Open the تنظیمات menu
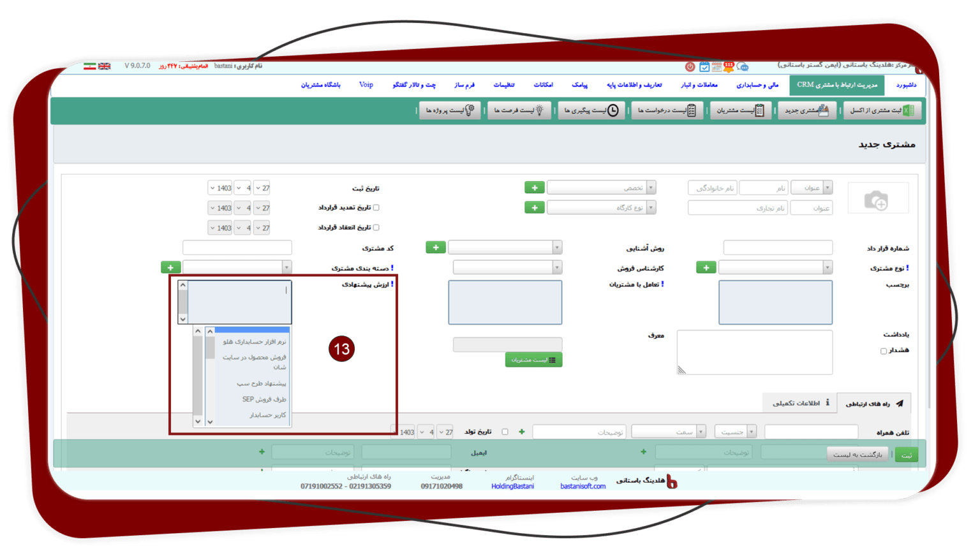Screen dimensions: 980x551 pyautogui.click(x=503, y=85)
